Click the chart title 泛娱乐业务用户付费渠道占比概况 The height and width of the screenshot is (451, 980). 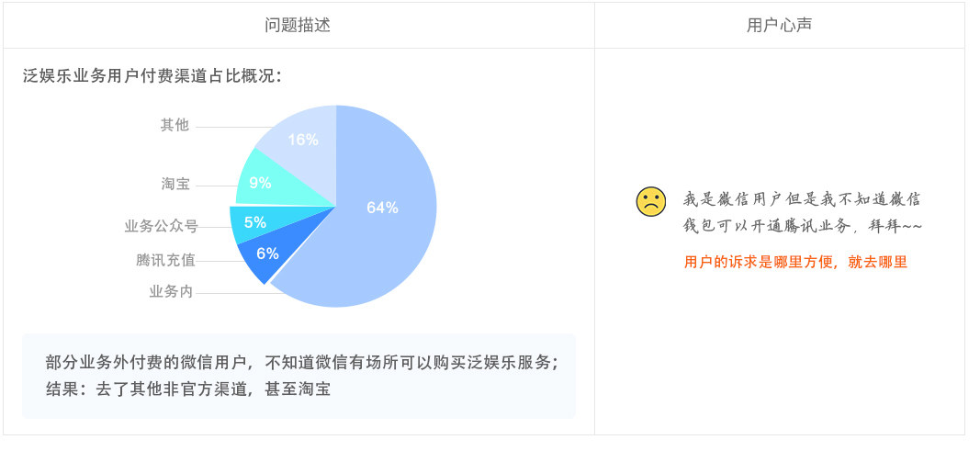point(152,76)
